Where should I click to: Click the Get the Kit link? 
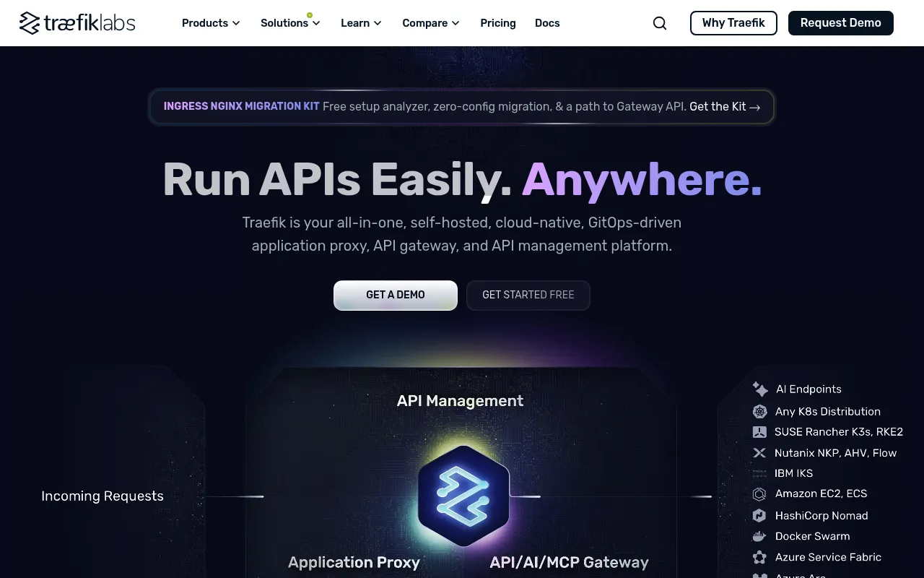tap(725, 107)
